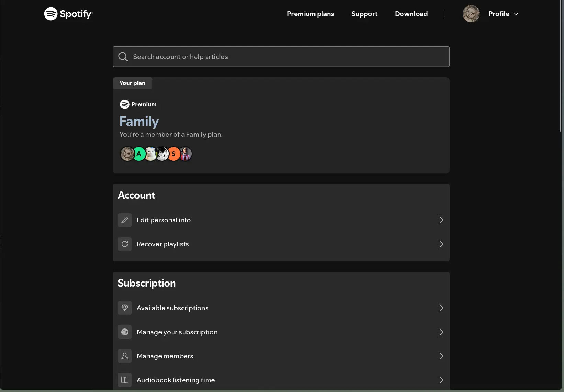Click the refresh icon for Recover playlists

pos(125,244)
